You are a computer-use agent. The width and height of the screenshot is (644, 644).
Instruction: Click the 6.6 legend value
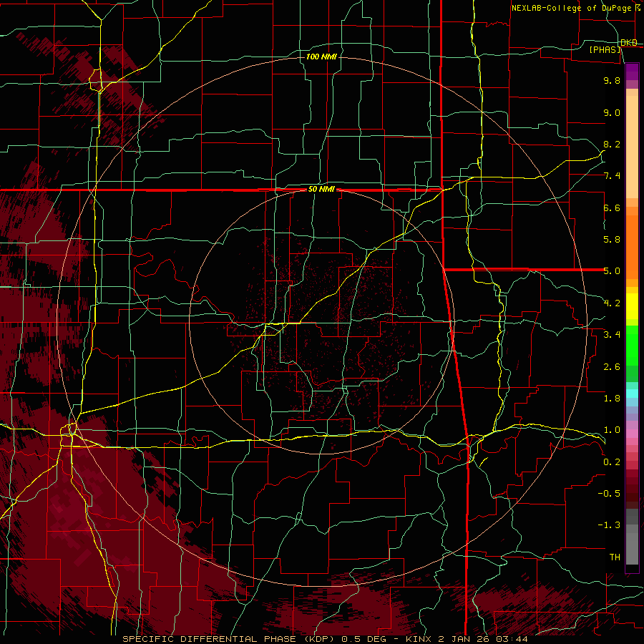(612, 208)
